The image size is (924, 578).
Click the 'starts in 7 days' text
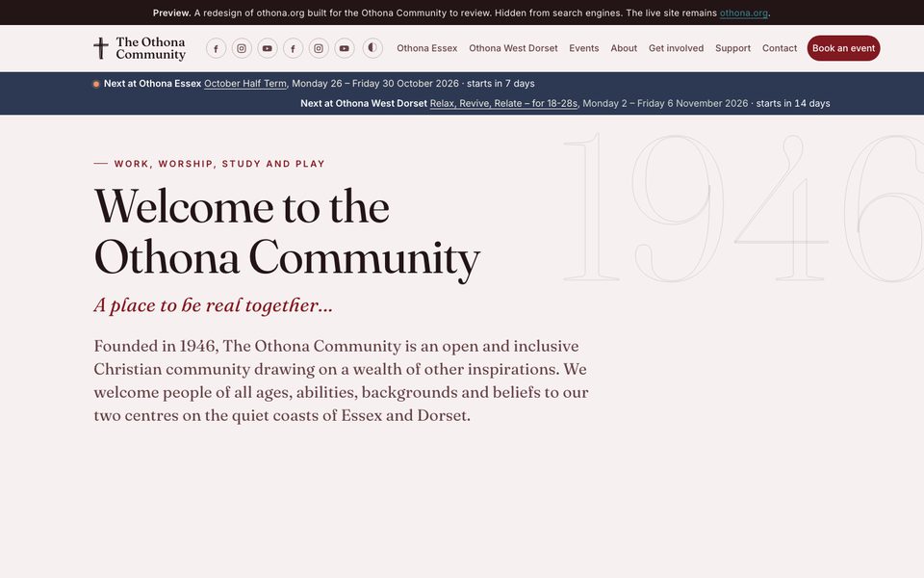point(500,84)
